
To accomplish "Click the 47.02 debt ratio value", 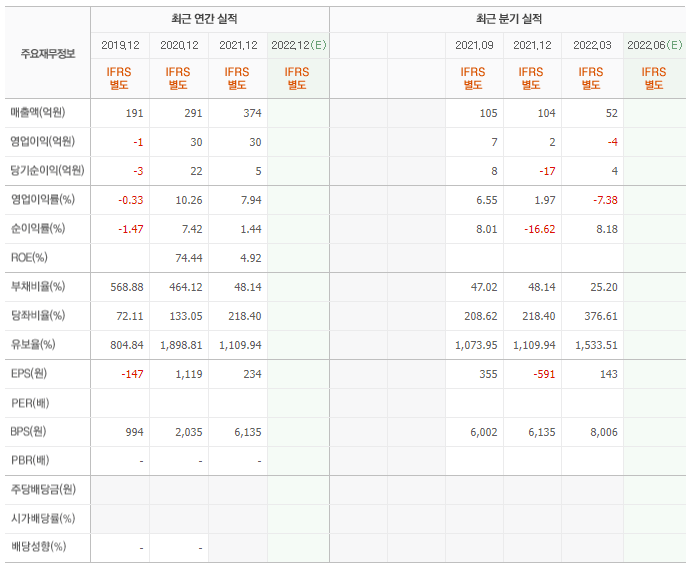I will tap(484, 287).
